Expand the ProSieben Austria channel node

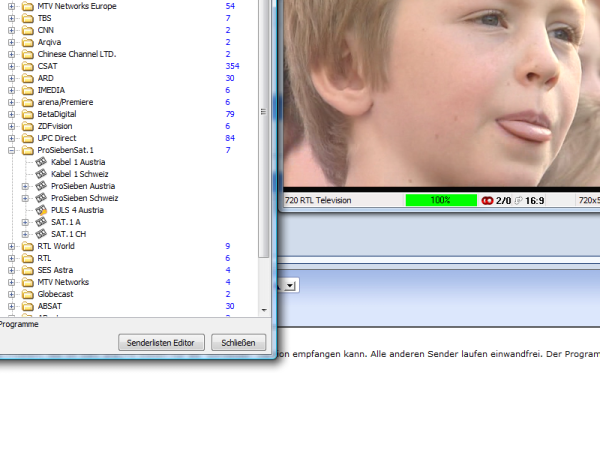coord(25,186)
